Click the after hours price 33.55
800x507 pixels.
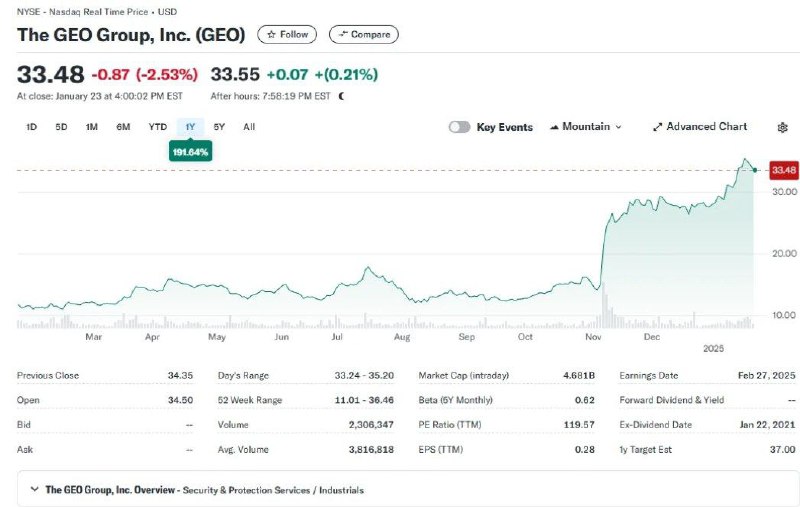pos(235,74)
